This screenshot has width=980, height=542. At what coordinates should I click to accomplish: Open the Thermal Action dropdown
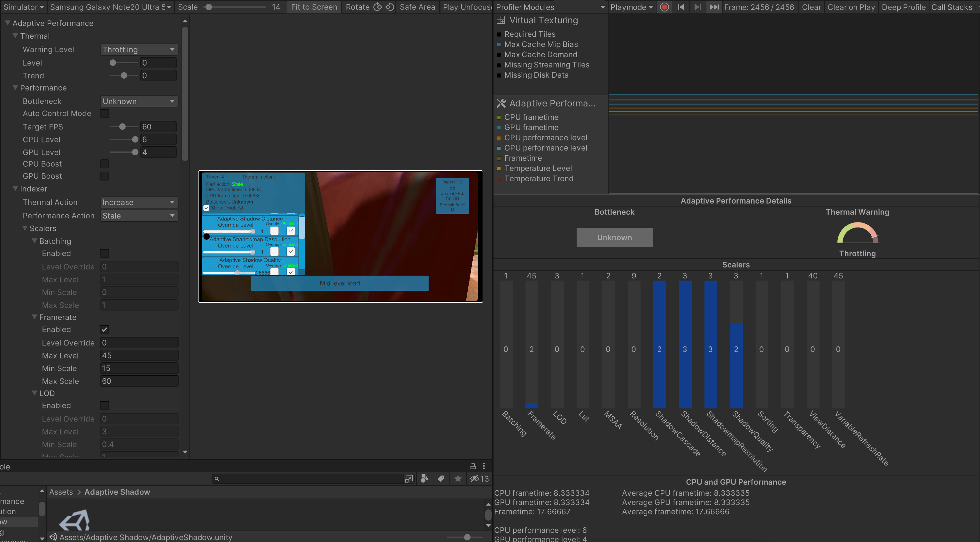pos(139,202)
